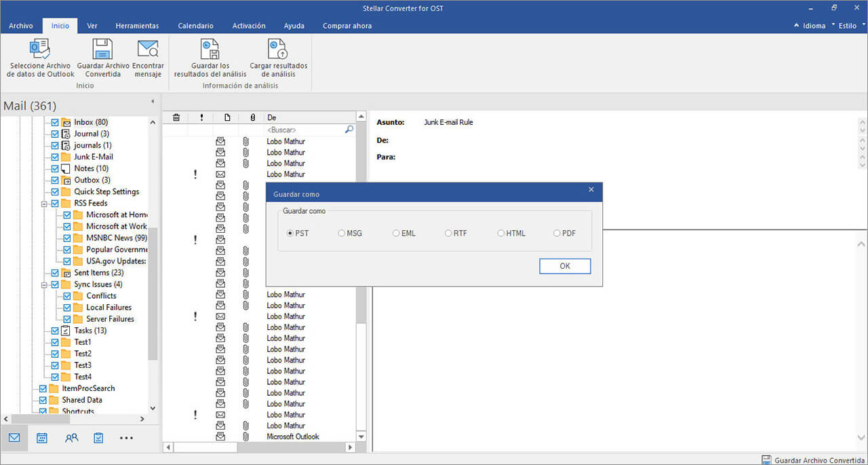Open the Activación tab
Image resolution: width=868 pixels, height=465 pixels.
[x=249, y=26]
